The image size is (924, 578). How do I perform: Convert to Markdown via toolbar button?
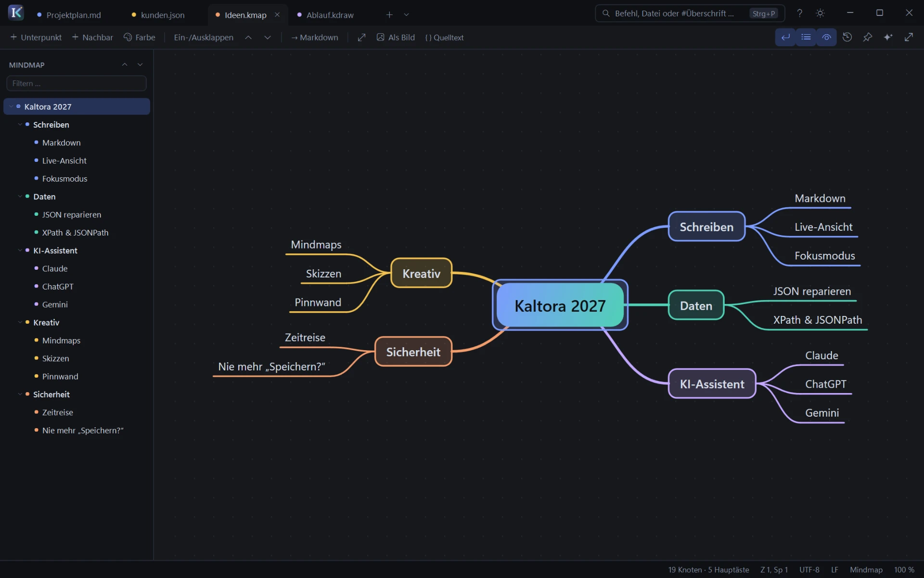click(315, 38)
